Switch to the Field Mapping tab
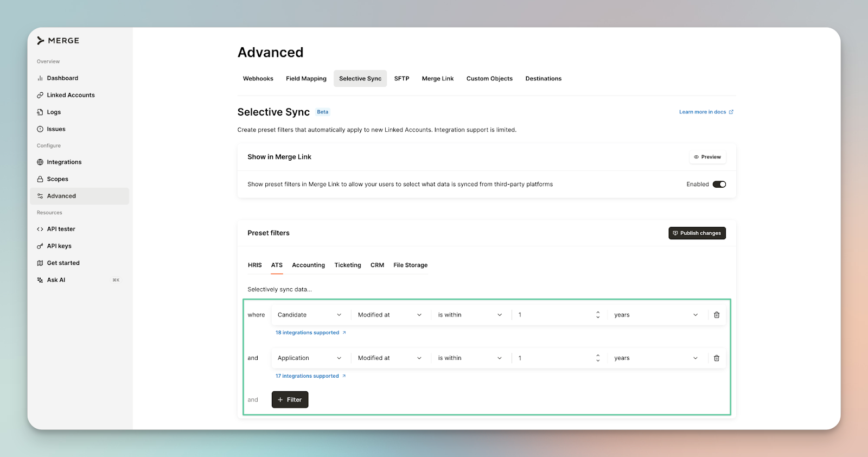 click(x=306, y=79)
